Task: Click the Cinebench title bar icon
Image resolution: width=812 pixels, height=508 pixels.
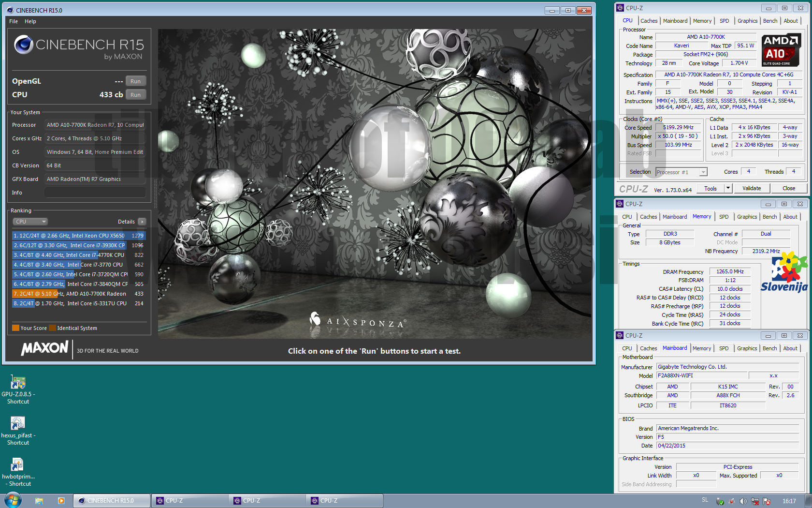Action: (x=10, y=10)
